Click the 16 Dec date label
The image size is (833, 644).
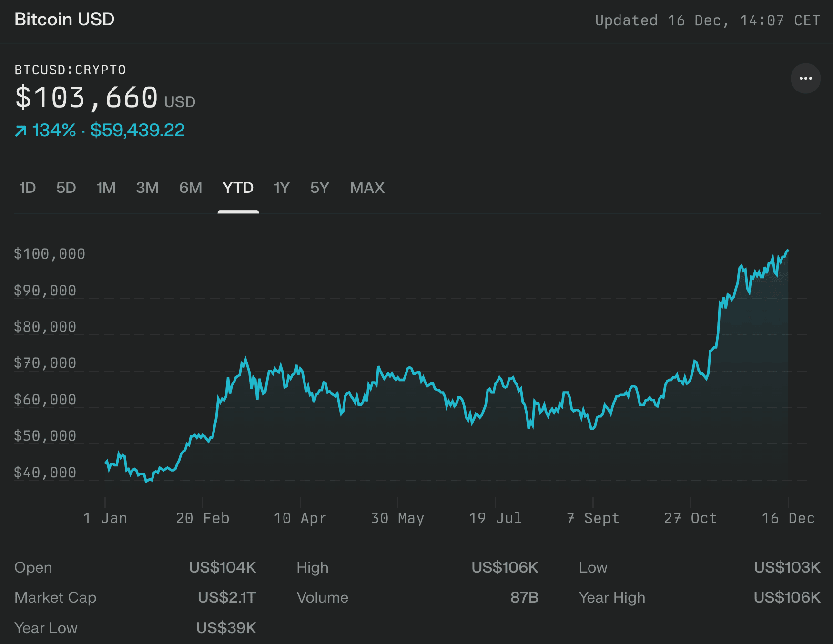tap(788, 518)
